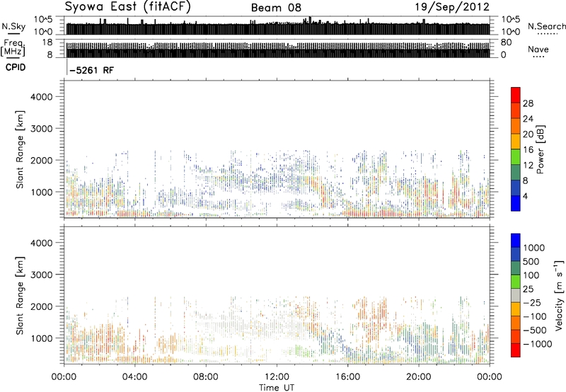Click the 'N.Sky' legend label
Image resolution: width=566 pixels, height=392 pixels.
(x=13, y=26)
